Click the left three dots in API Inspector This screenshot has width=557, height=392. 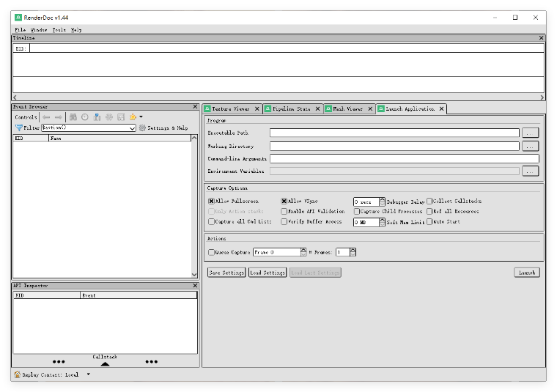click(59, 361)
